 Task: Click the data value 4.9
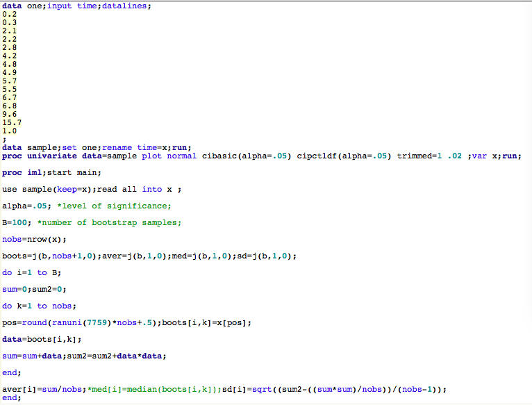pos(9,72)
